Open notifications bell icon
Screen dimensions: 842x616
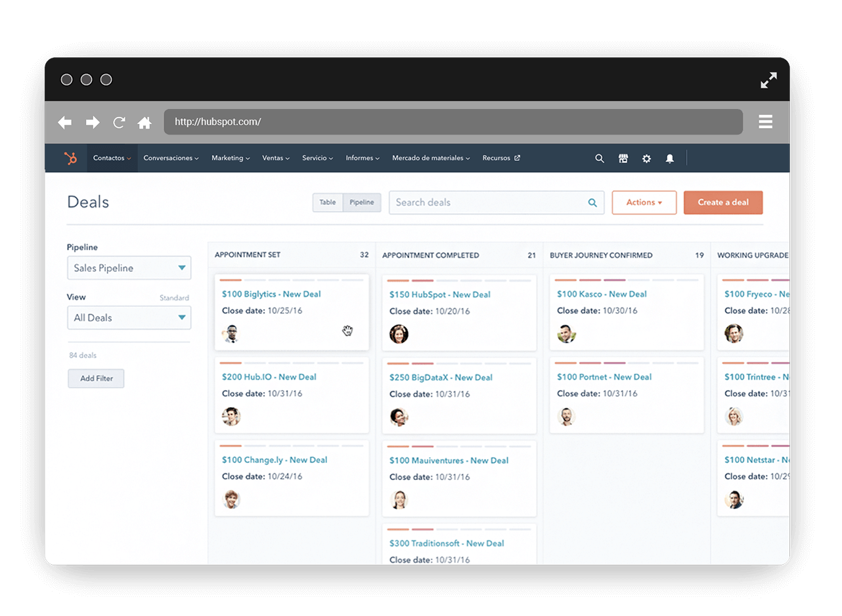point(670,158)
